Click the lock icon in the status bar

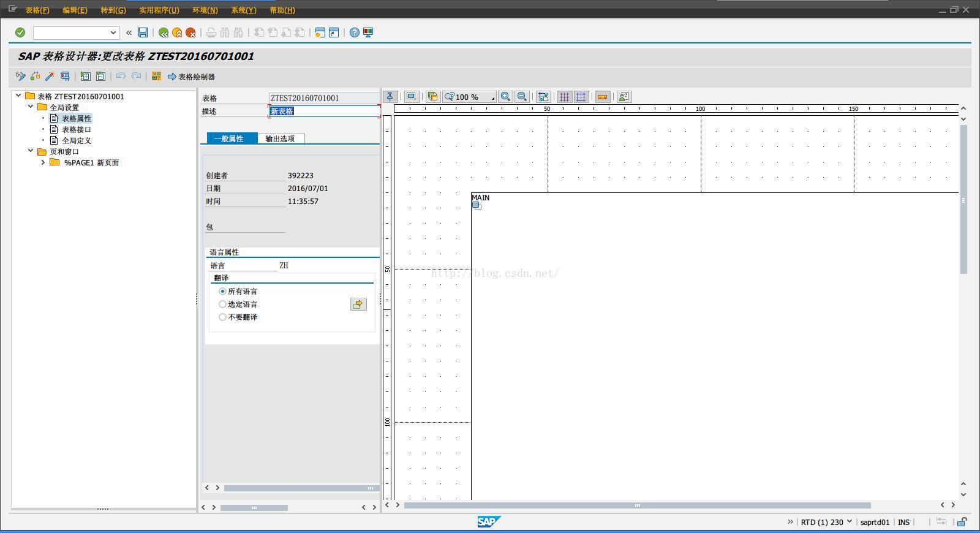coord(962,522)
